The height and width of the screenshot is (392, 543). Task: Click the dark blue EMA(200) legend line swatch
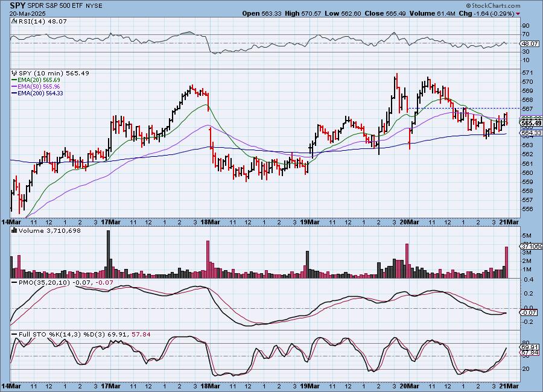tap(14, 93)
